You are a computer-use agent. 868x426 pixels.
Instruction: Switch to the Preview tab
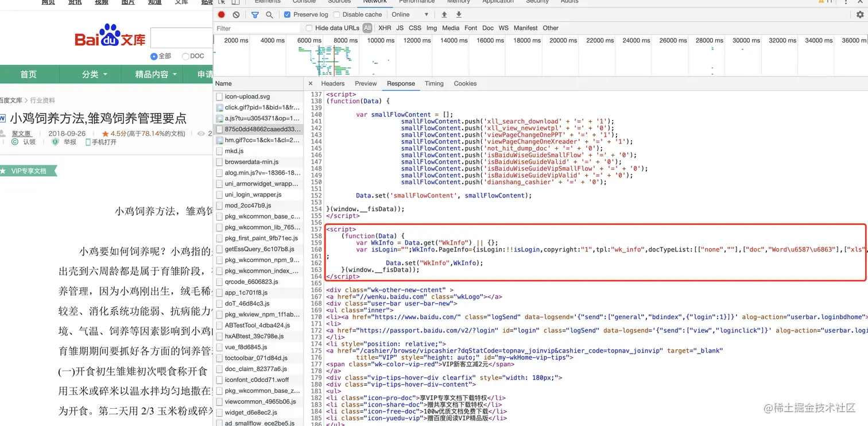(x=366, y=83)
